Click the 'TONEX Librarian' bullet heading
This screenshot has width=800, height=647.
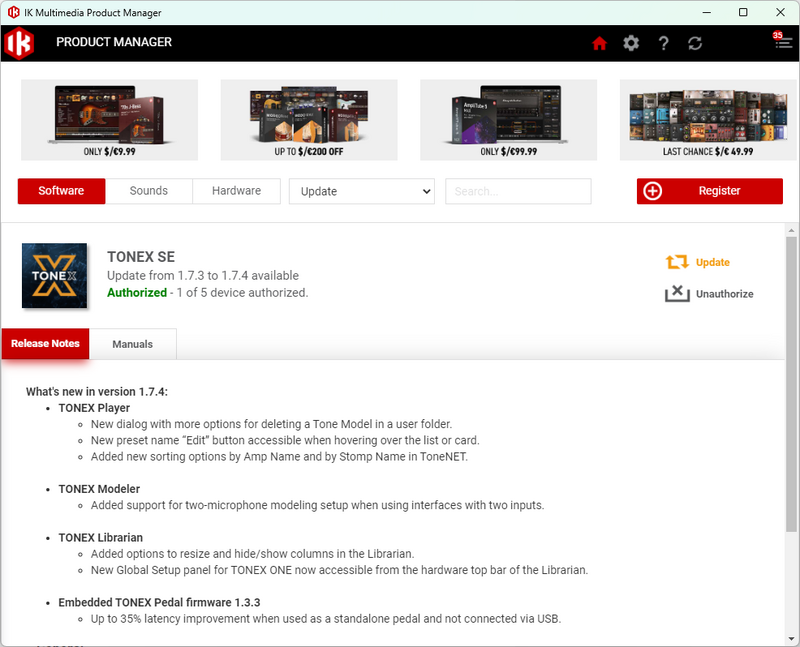point(101,538)
